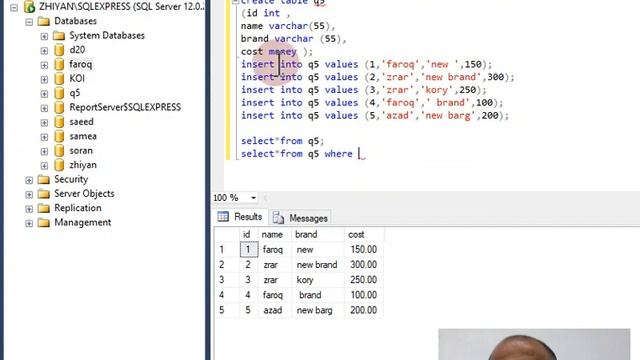This screenshot has width=640, height=360.
Task: Expand the samea database node
Action: pos(44,137)
